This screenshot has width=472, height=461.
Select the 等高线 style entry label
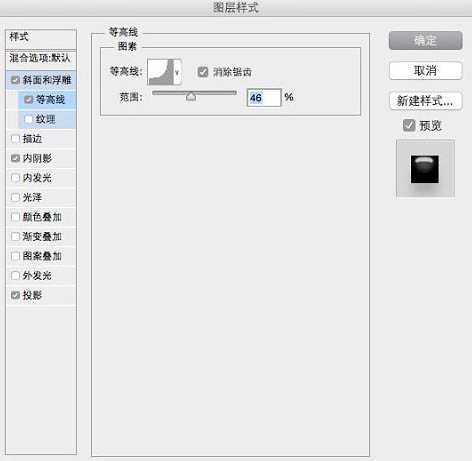click(50, 99)
